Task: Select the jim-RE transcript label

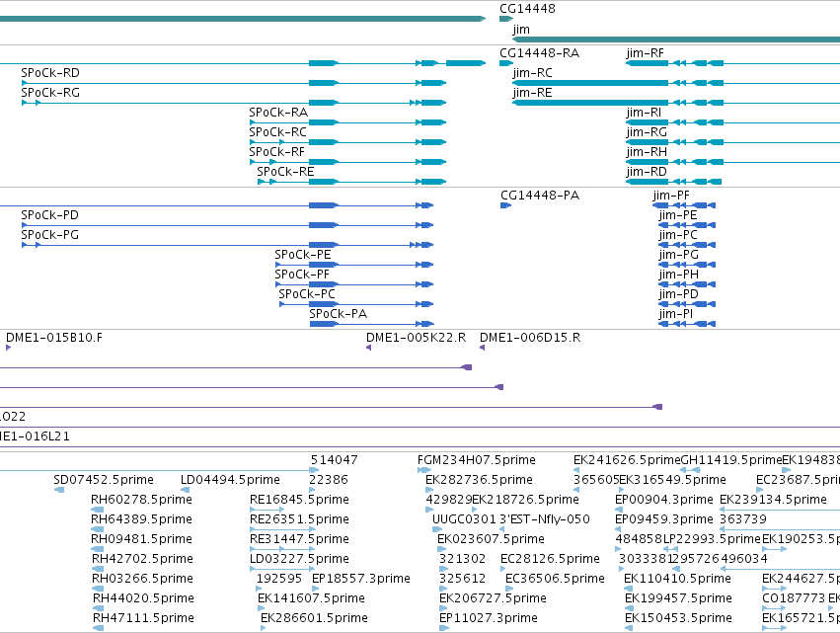Action: pos(532,93)
